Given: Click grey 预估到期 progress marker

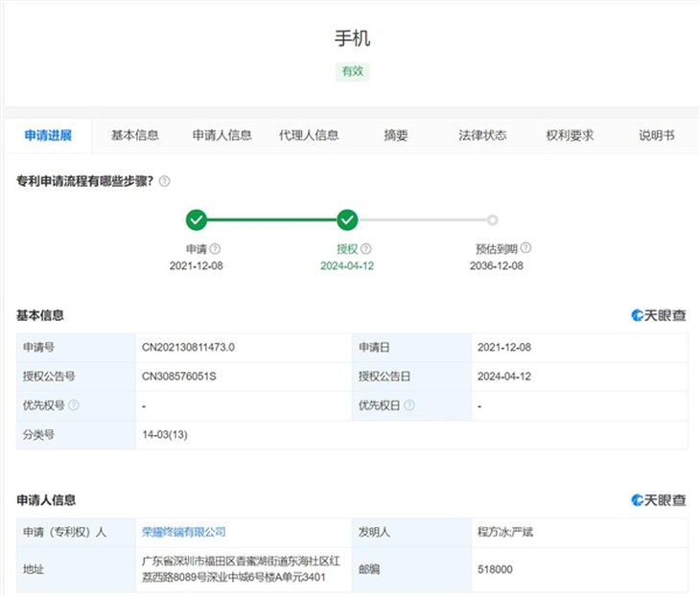Looking at the screenshot, I should click(x=493, y=220).
